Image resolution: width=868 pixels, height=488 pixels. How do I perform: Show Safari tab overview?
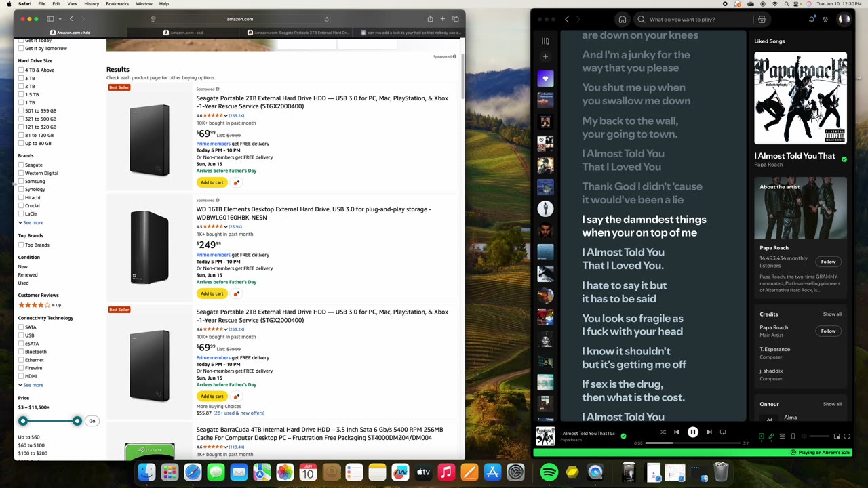[x=456, y=19]
